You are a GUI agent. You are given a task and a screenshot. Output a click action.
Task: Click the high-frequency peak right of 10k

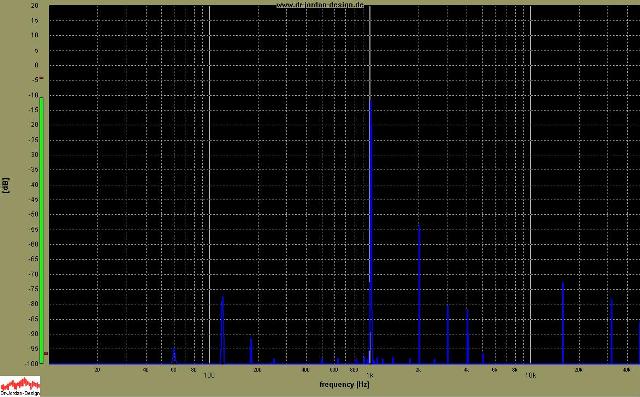[x=563, y=322]
